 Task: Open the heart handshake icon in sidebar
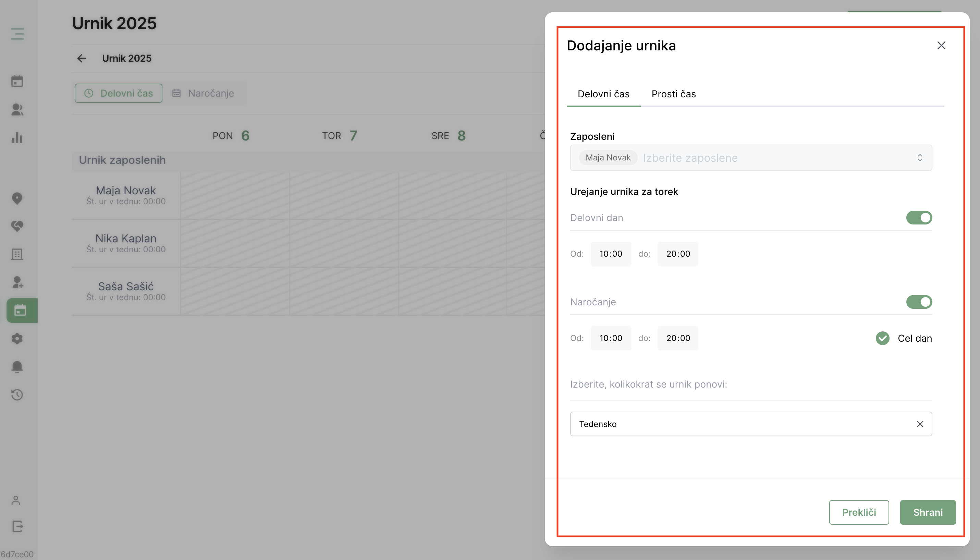pyautogui.click(x=17, y=226)
